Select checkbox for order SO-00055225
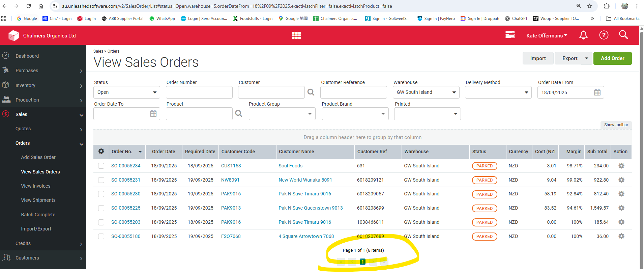 tap(101, 208)
